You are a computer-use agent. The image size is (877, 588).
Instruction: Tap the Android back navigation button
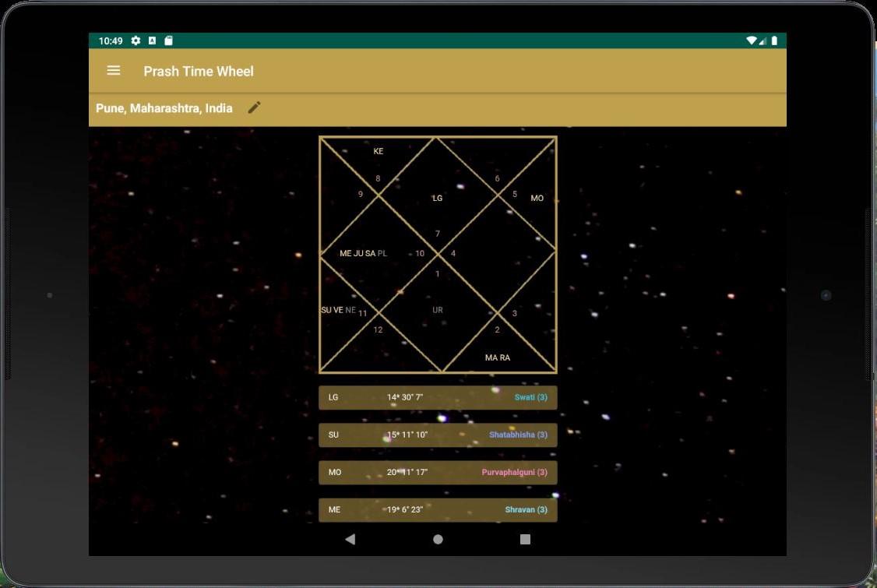point(350,540)
